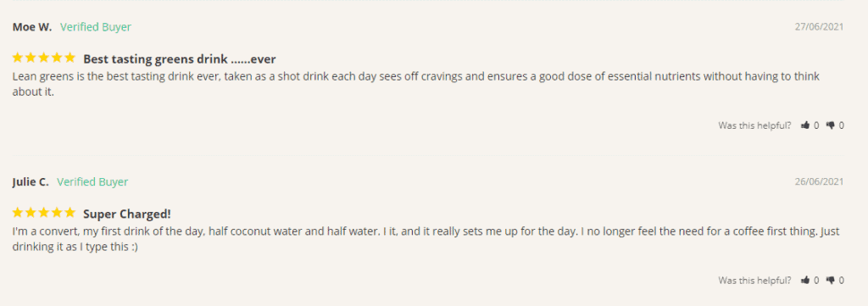
Task: Thumbs down Julie C.'s review
Action: (x=831, y=281)
